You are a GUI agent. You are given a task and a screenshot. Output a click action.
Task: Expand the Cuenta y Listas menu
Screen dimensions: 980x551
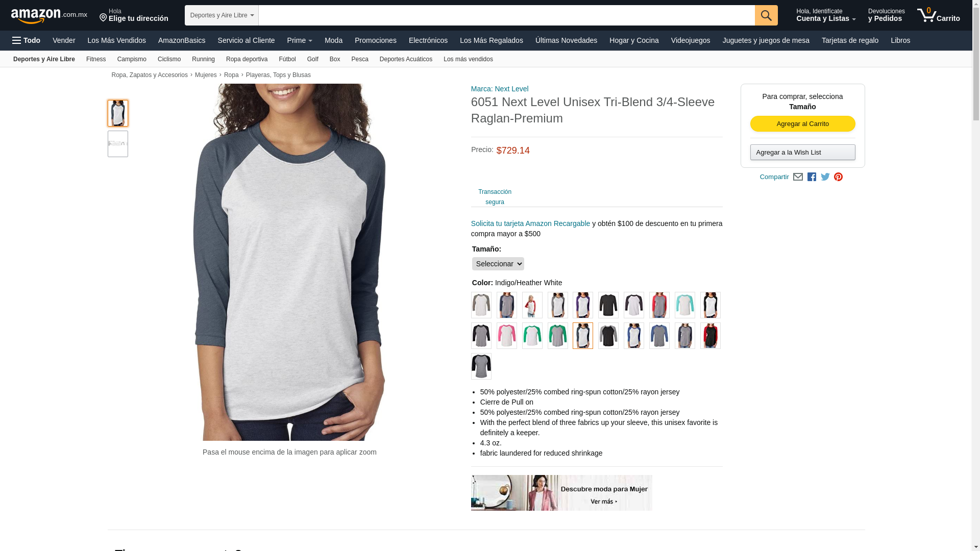[826, 15]
